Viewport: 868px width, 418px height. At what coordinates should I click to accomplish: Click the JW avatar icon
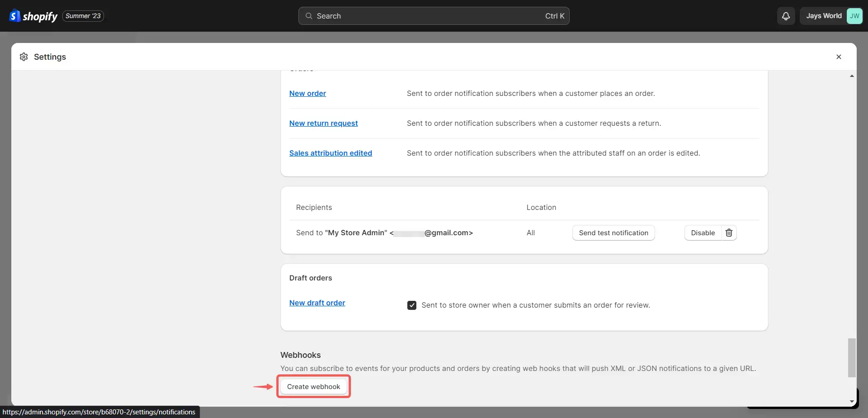tap(854, 16)
